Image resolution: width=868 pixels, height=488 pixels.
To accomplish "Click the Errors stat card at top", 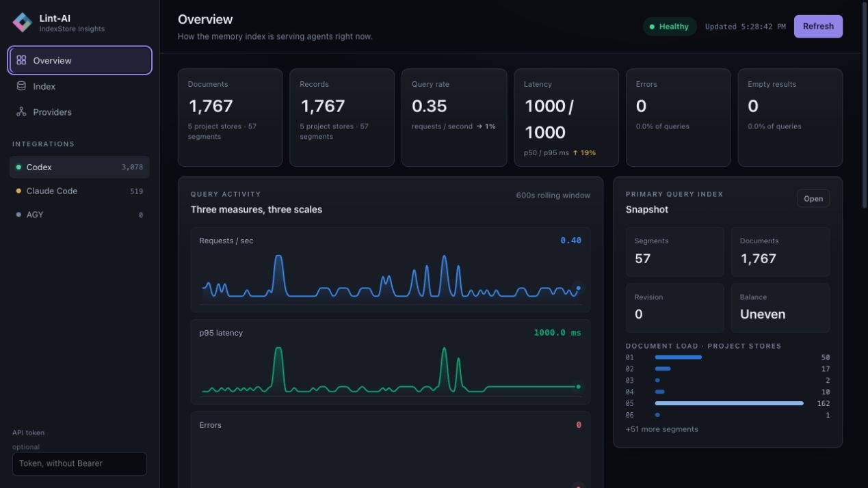I will 678,118.
